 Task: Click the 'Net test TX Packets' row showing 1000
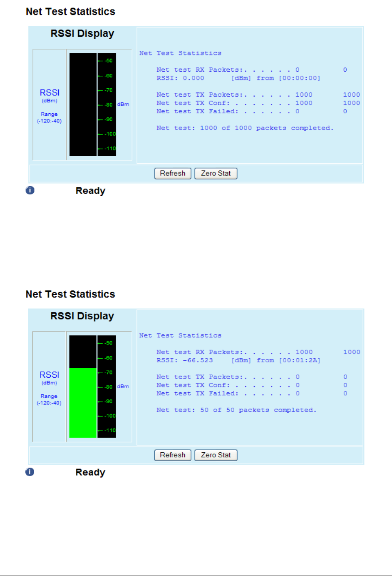(258, 95)
